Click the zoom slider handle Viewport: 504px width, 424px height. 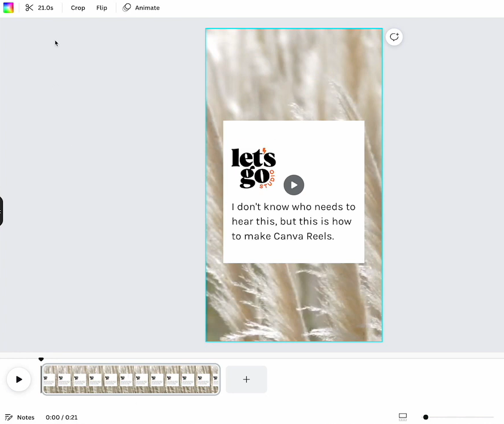tap(426, 417)
